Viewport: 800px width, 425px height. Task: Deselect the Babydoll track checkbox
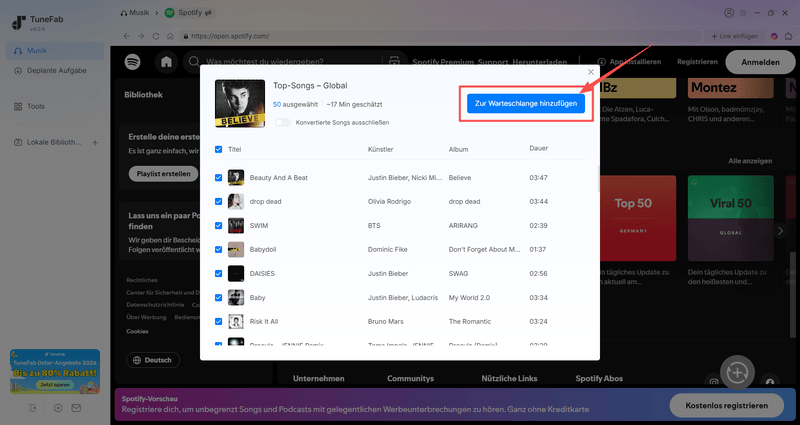(x=218, y=249)
